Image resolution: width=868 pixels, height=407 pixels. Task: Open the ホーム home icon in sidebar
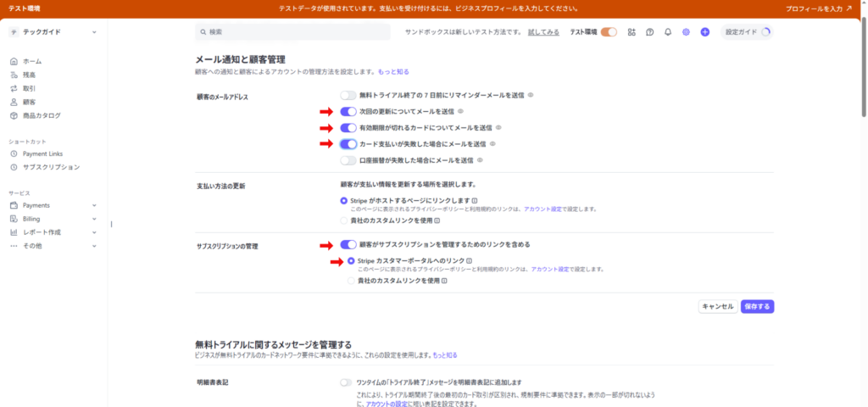tap(14, 61)
